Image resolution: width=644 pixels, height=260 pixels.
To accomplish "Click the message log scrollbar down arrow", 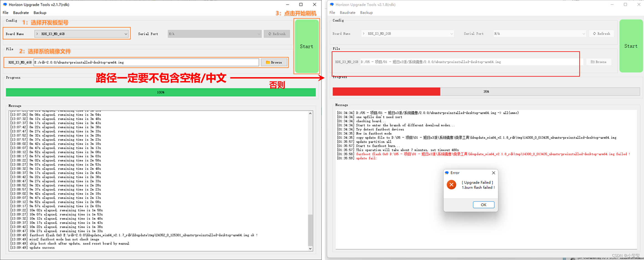I will [310, 249].
